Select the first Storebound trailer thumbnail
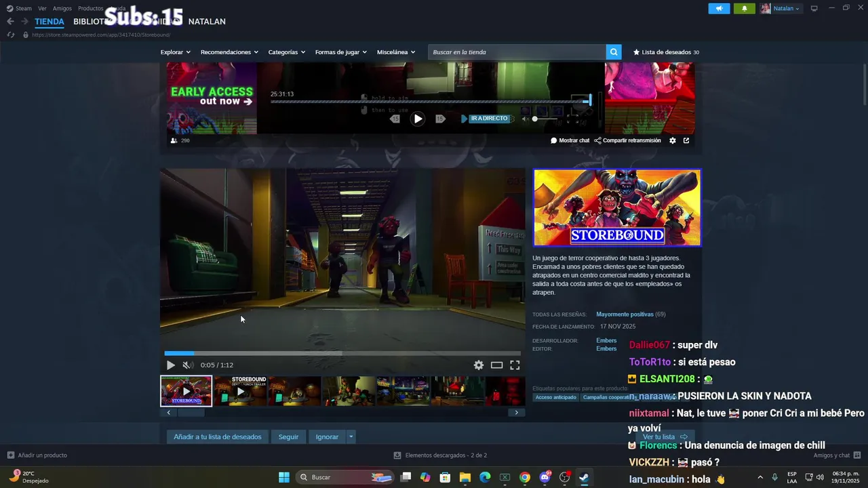Image resolution: width=868 pixels, height=488 pixels. (186, 391)
